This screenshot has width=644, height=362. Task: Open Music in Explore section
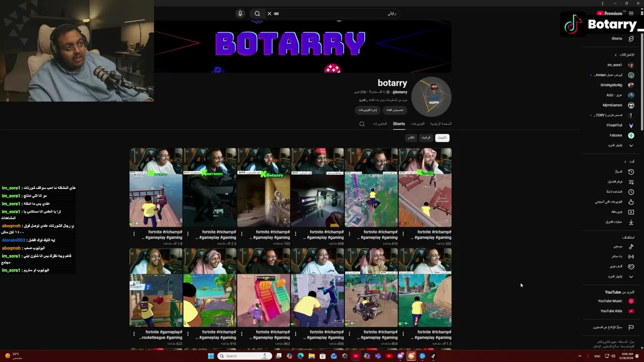pos(623,246)
